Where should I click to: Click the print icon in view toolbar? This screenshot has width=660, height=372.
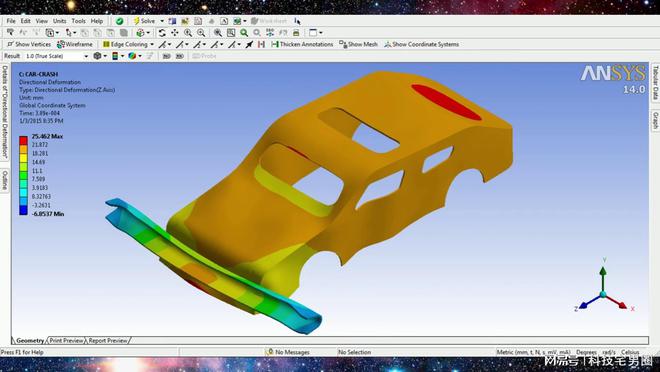pyautogui.click(x=296, y=33)
